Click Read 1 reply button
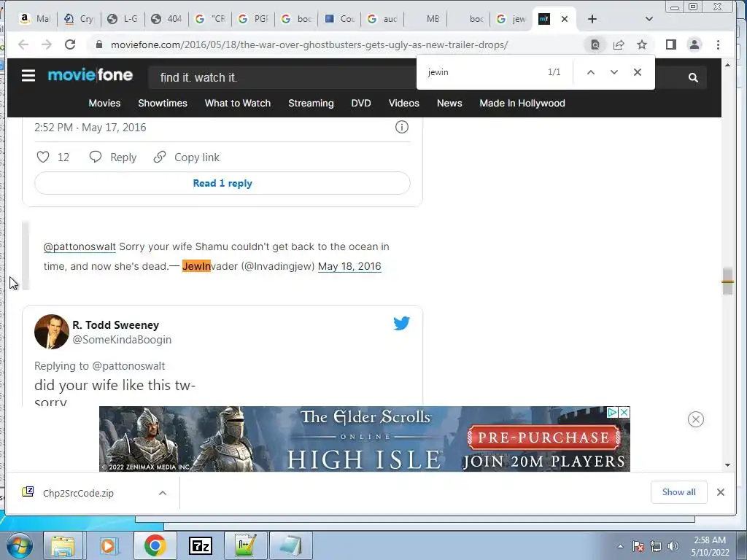Screen dimensions: 747x560 tap(222, 183)
